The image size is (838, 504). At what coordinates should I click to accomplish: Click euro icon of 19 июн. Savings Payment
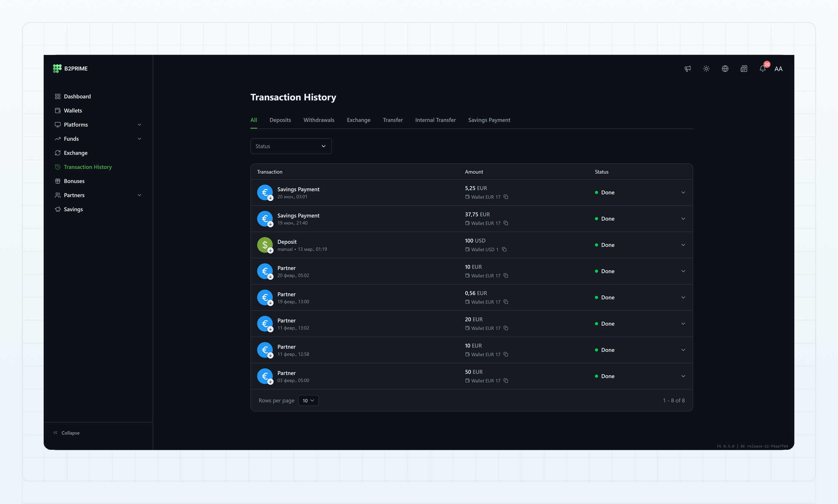(265, 219)
